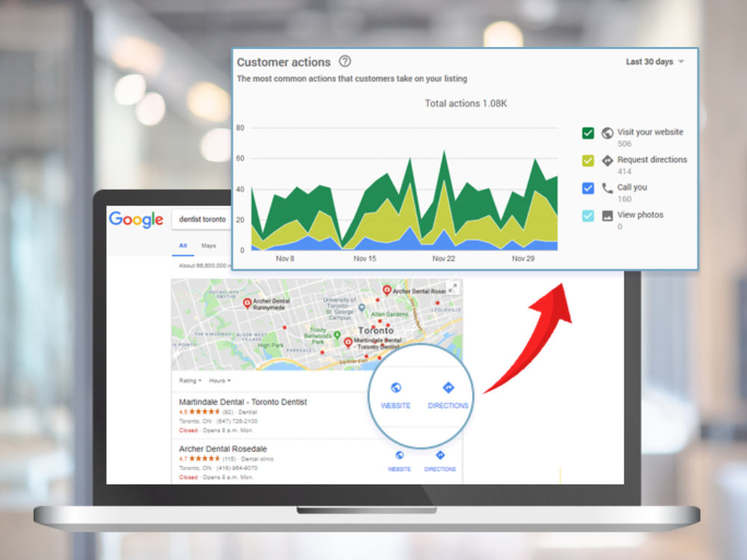The width and height of the screenshot is (747, 560).
Task: Click the Nov 22 axis label
Action: point(444,258)
